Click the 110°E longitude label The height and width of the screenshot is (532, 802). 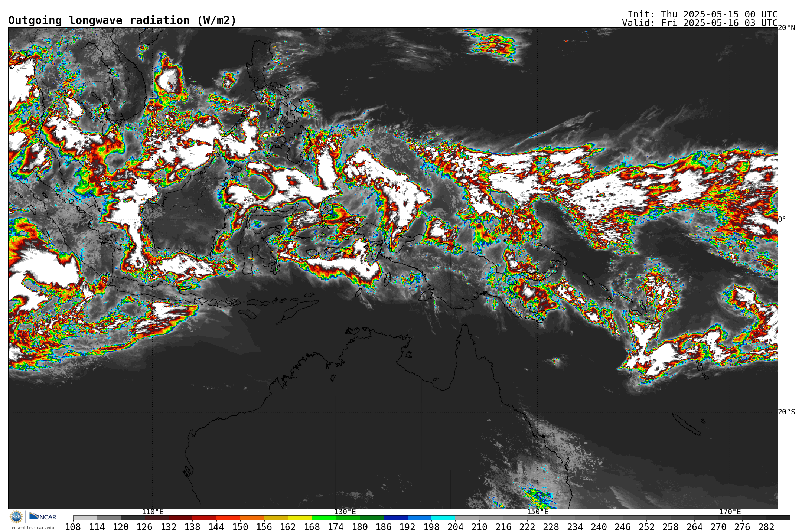153,512
